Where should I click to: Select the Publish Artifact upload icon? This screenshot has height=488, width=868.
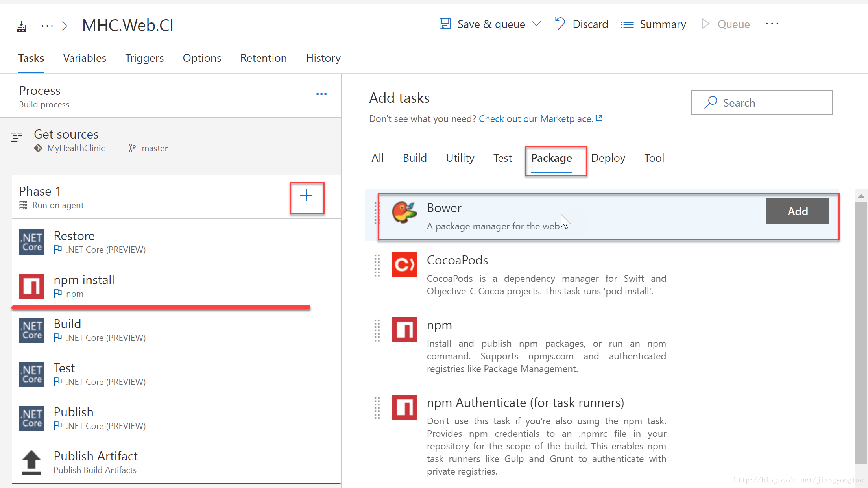[31, 462]
